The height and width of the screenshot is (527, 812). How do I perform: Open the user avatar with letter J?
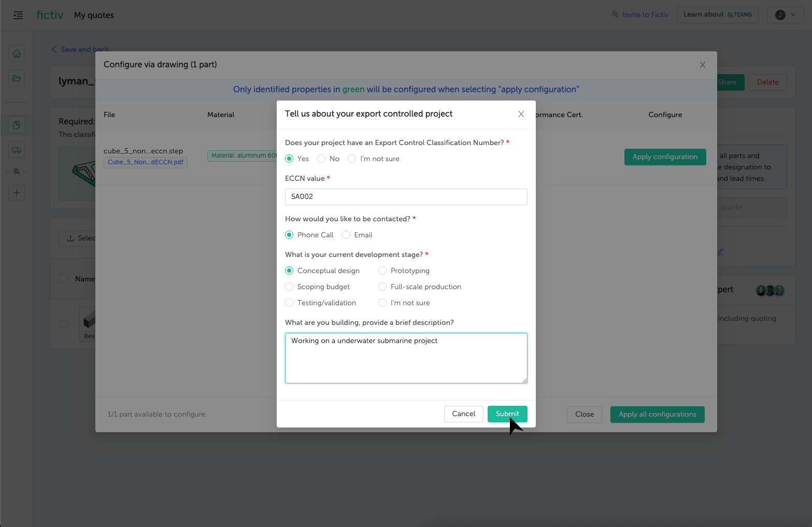[780, 15]
